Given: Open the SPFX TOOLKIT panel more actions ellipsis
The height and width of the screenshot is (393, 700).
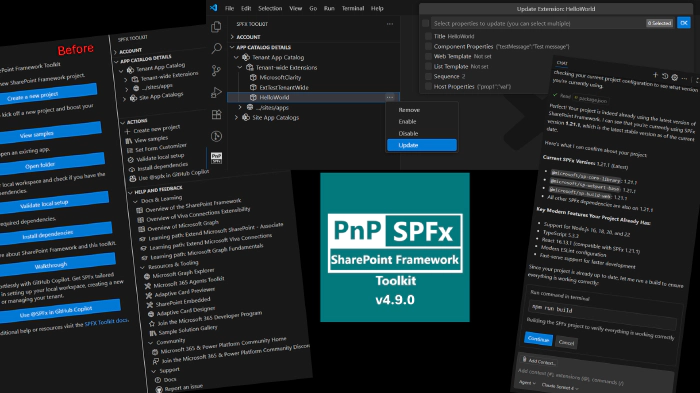Looking at the screenshot, I should pyautogui.click(x=390, y=24).
